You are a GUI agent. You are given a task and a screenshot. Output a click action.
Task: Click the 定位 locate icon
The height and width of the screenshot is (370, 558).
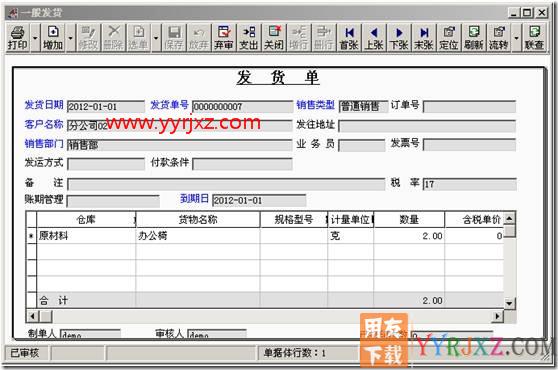pyautogui.click(x=449, y=38)
